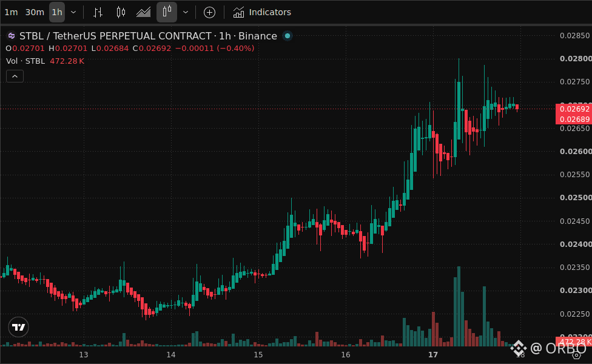The height and width of the screenshot is (364, 592).
Task: Click the 0.02500 price axis label
Action: coord(576,198)
